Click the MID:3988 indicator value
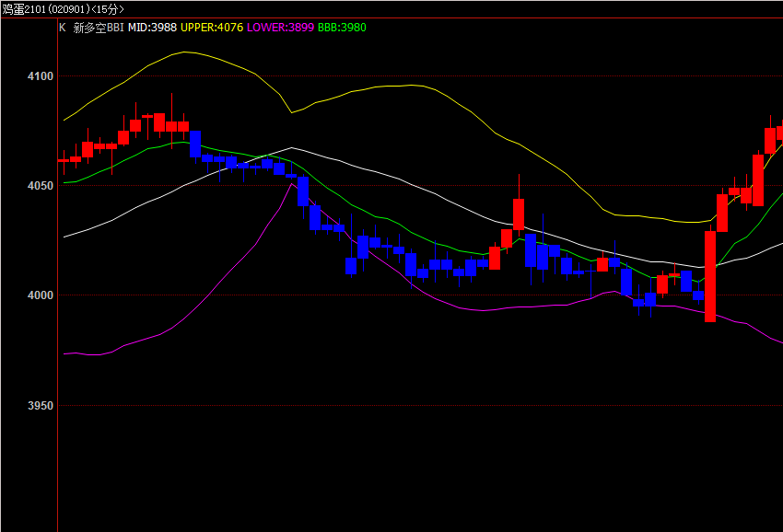Viewport: 783px width, 532px height. (x=152, y=28)
